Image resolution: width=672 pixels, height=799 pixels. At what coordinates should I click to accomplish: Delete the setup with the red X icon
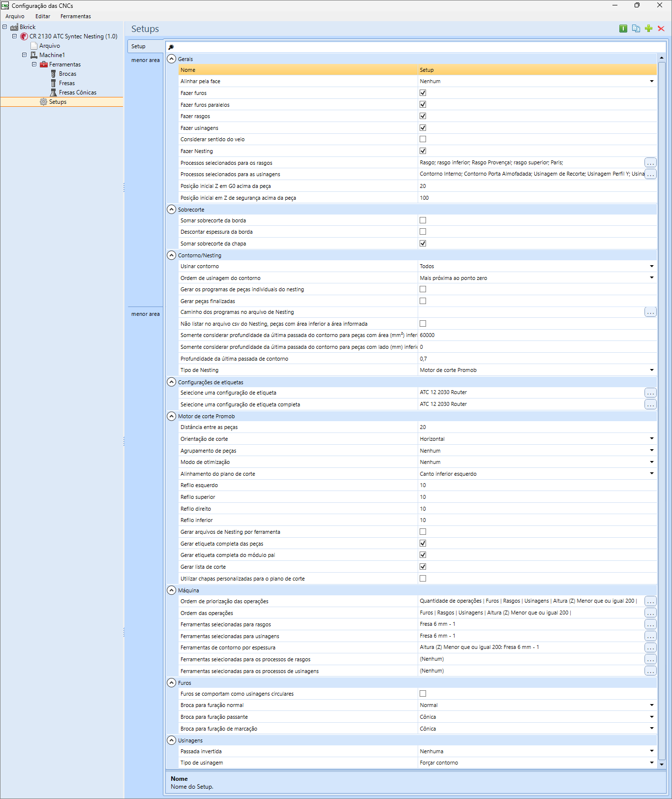pyautogui.click(x=661, y=29)
